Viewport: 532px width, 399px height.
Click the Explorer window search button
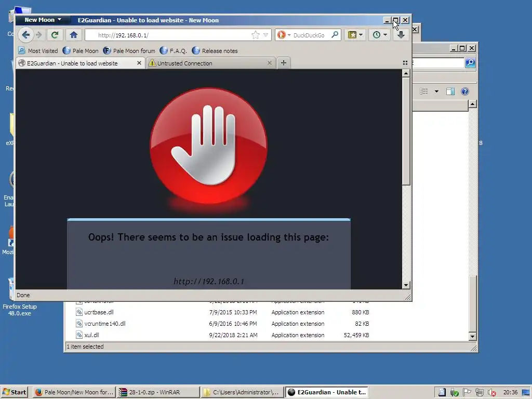click(470, 63)
